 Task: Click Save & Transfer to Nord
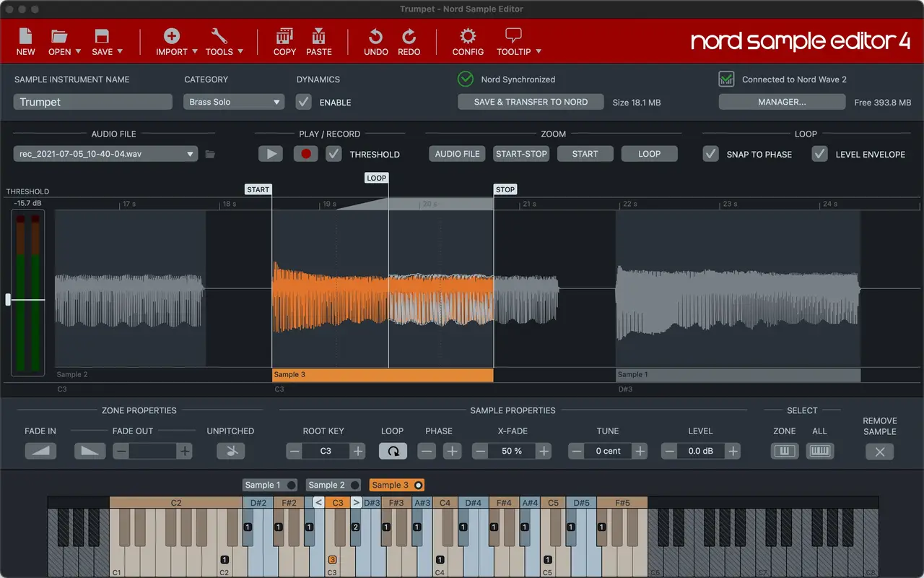click(531, 102)
